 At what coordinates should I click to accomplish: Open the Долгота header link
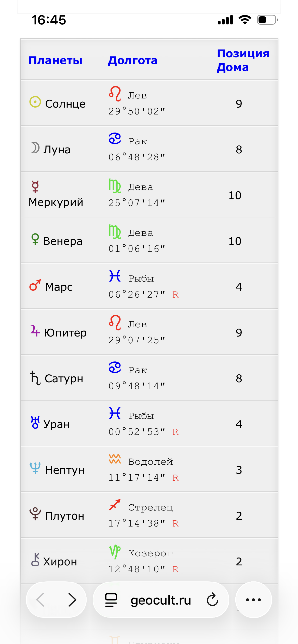pos(133,61)
